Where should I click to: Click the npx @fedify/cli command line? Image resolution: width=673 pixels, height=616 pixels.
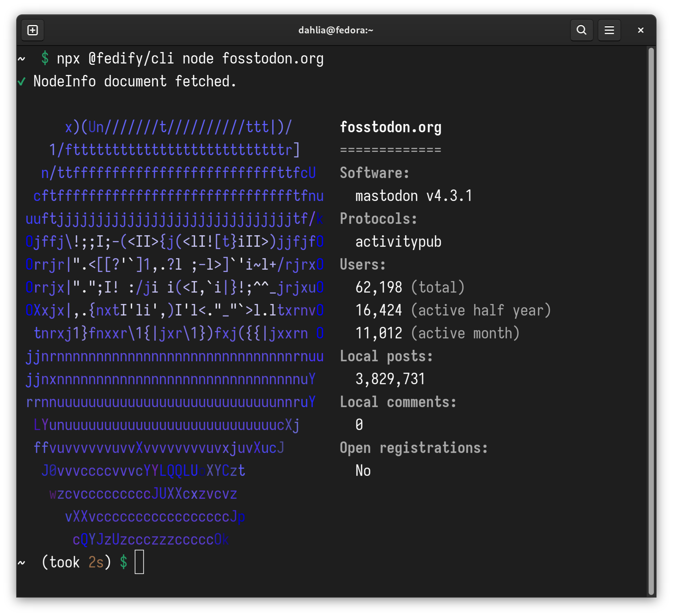coord(190,59)
